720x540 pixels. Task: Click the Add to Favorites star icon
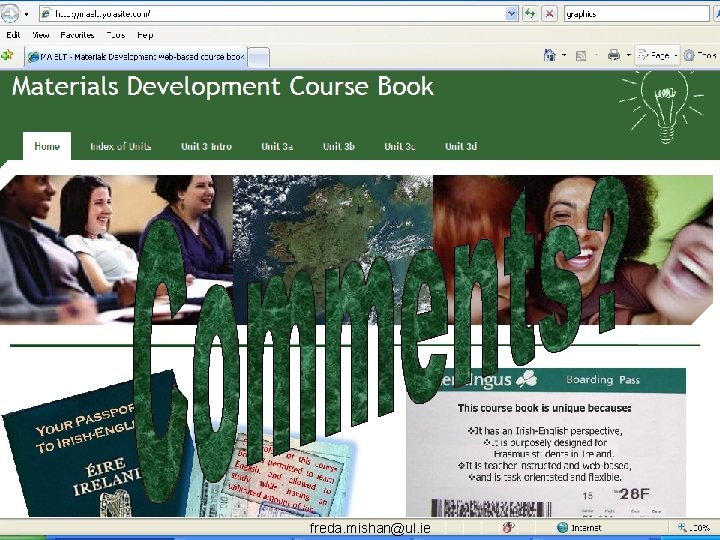(x=7, y=56)
